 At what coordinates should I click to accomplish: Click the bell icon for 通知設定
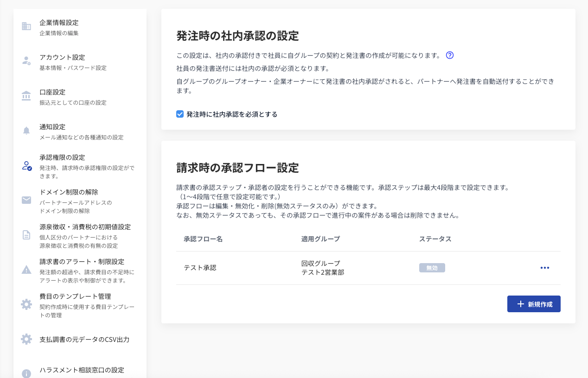tap(26, 131)
